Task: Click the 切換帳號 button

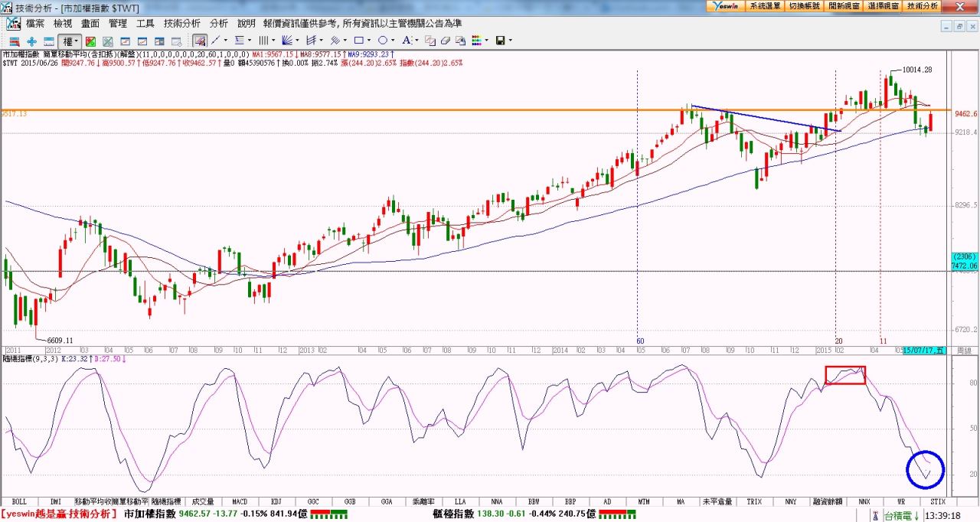Action: tap(803, 5)
